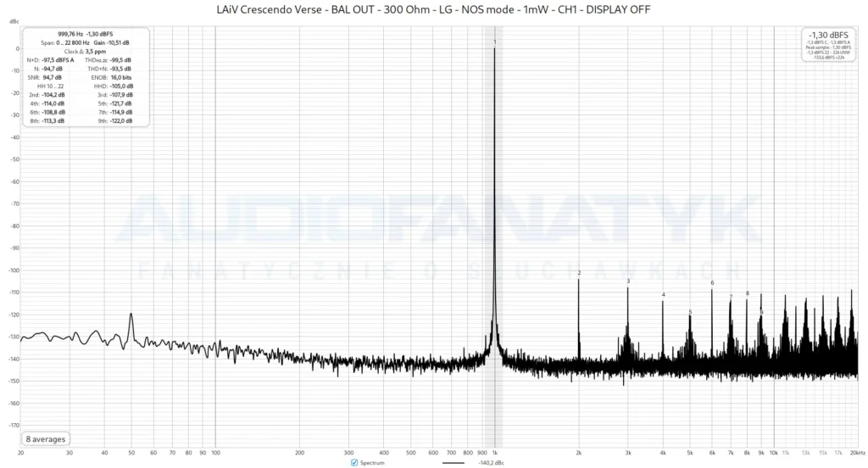Click the 999,76 Hz fundamental readout
The height and width of the screenshot is (468, 868).
(x=70, y=34)
